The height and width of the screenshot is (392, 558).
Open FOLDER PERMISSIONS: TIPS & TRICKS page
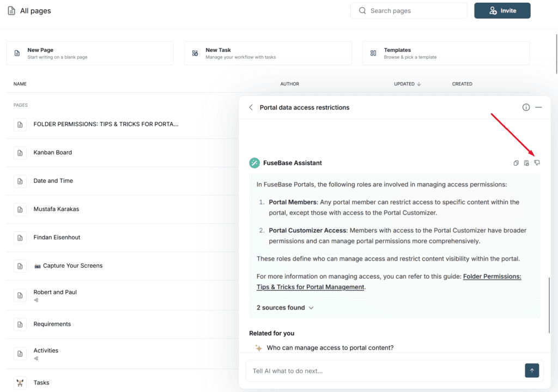[106, 124]
